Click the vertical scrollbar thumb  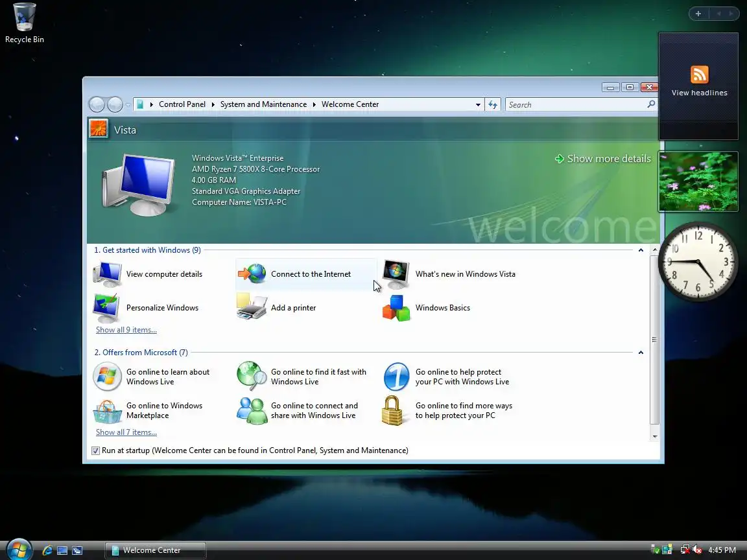click(x=654, y=340)
